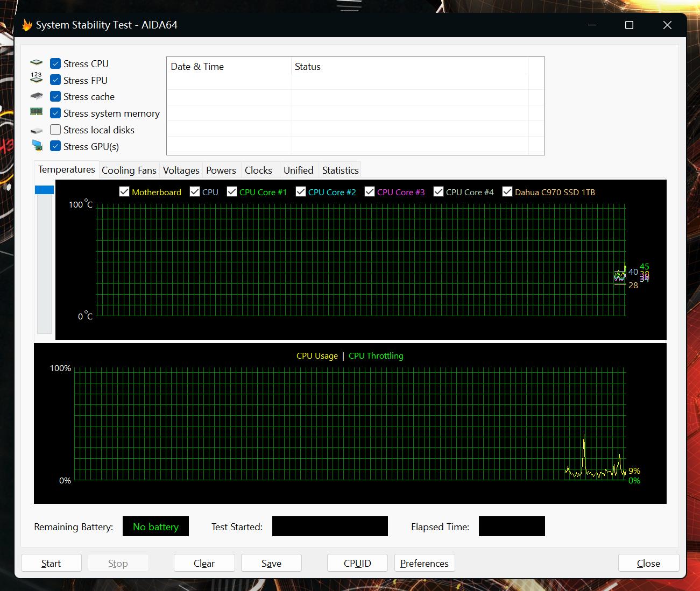Click the 123 FPU icon
The image size is (700, 591).
click(36, 78)
